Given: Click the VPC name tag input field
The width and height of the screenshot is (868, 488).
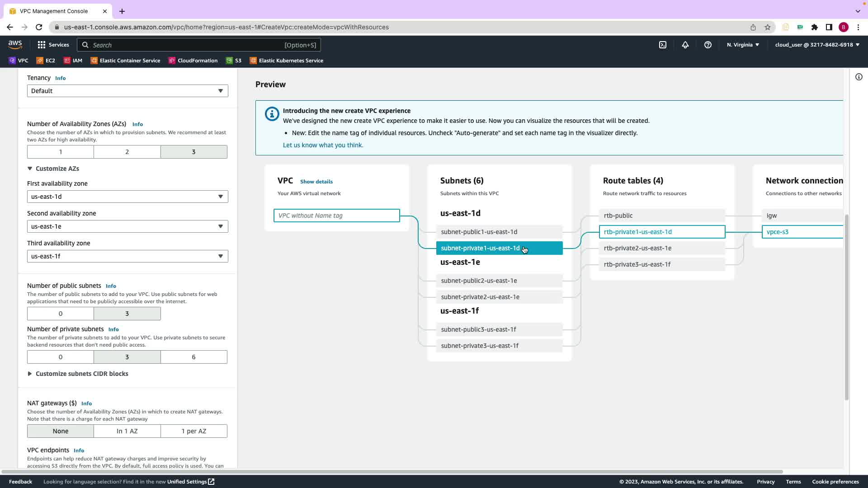Looking at the screenshot, I should click(336, 216).
